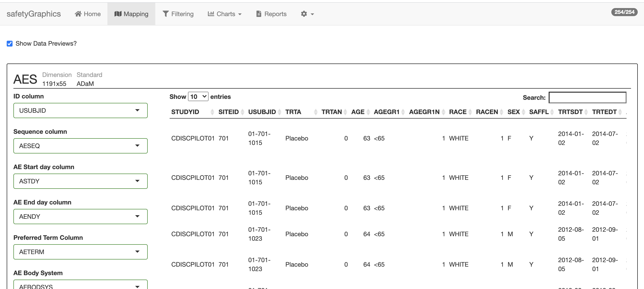Focus the table Search field
644x289 pixels.
click(587, 98)
